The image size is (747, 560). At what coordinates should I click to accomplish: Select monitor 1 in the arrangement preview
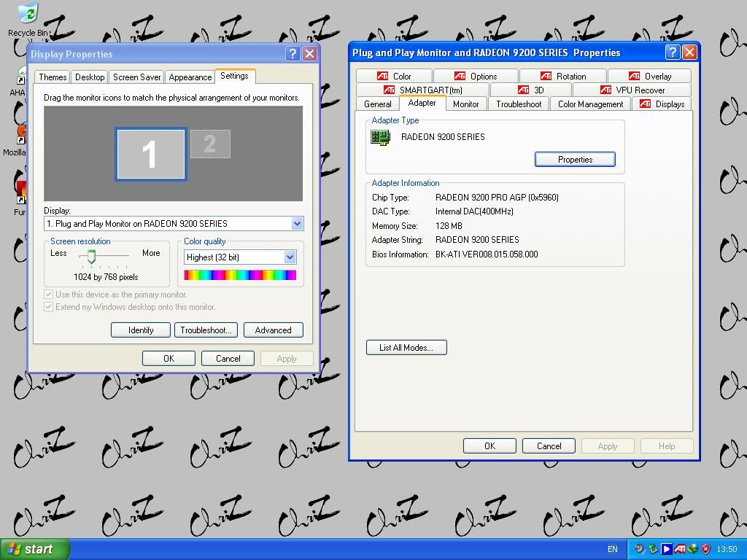150,155
